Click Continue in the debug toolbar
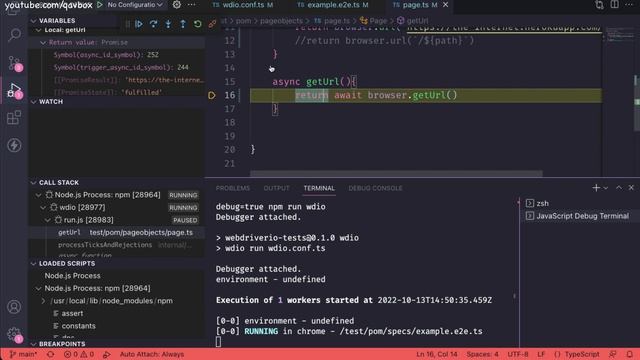This screenshot has width=640, height=360. [139, 24]
